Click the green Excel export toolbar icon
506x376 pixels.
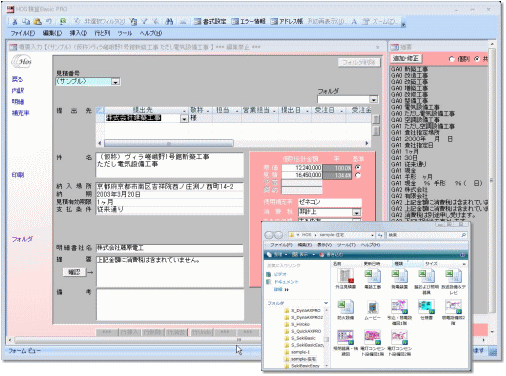[x=63, y=22]
